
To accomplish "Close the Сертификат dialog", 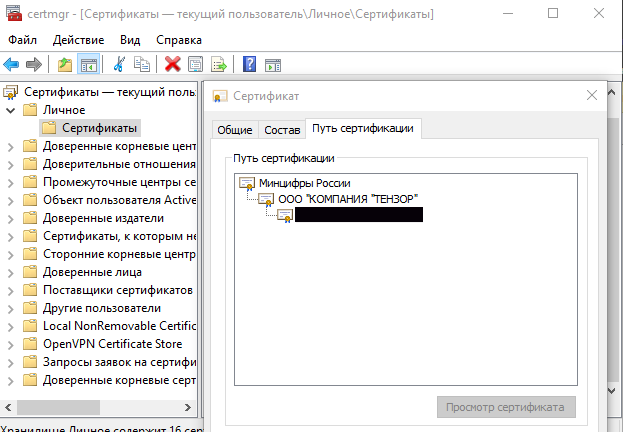I will coord(592,95).
